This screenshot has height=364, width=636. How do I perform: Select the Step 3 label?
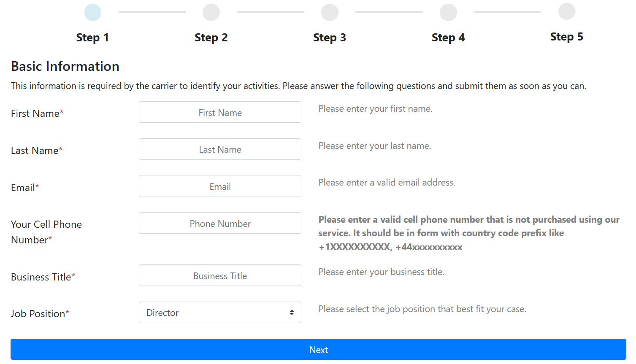330,38
